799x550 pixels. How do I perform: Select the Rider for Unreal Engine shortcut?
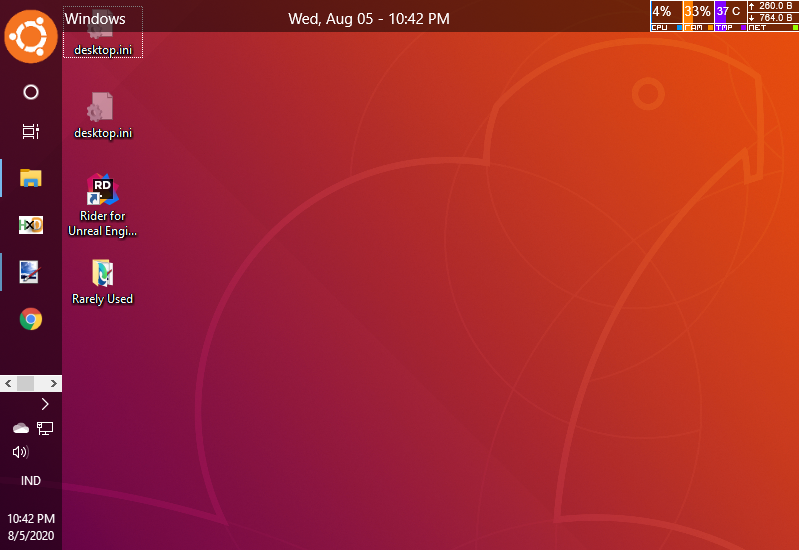click(x=103, y=205)
